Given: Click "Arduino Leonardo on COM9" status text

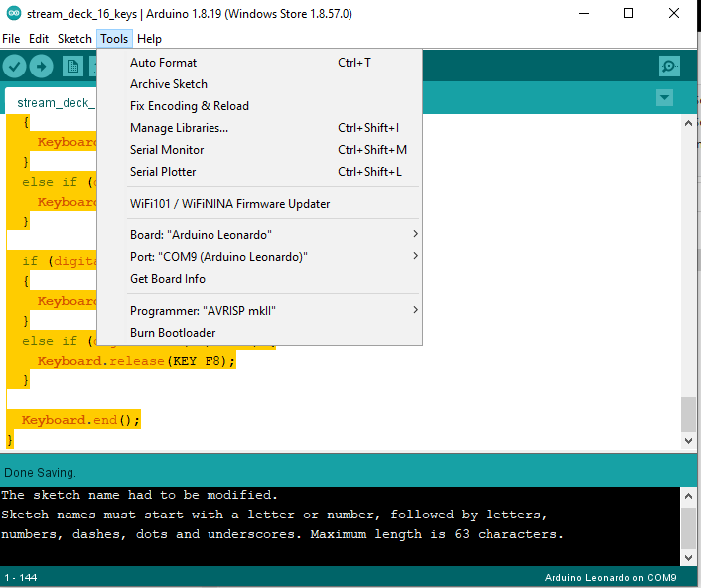Looking at the screenshot, I should (x=611, y=578).
